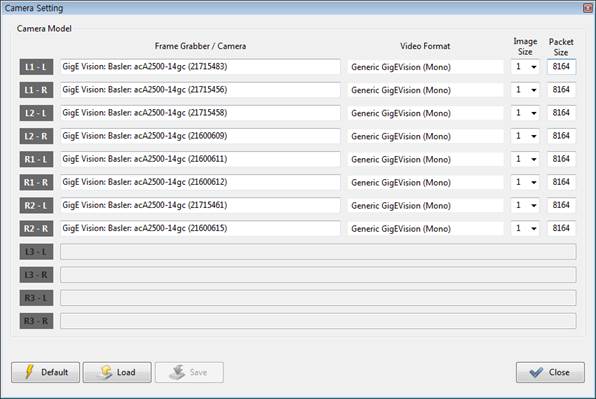Viewport: 596px width, 399px height.
Task: Click Video Format field in R1 - R row
Action: 425,182
